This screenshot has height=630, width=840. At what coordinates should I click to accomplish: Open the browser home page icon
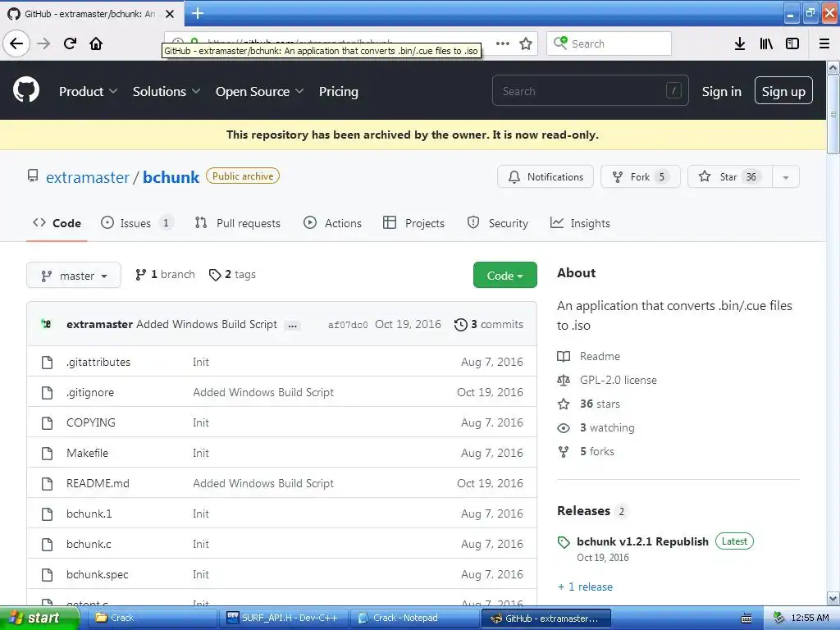96,43
